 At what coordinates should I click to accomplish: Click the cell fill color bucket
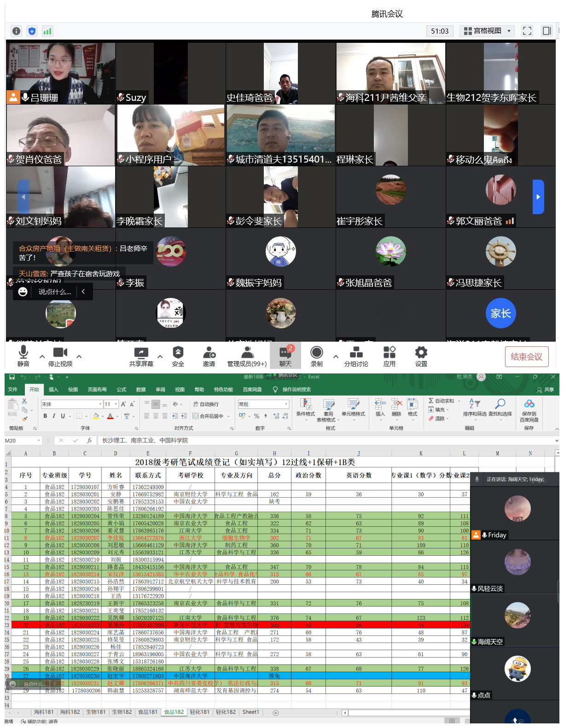point(96,416)
